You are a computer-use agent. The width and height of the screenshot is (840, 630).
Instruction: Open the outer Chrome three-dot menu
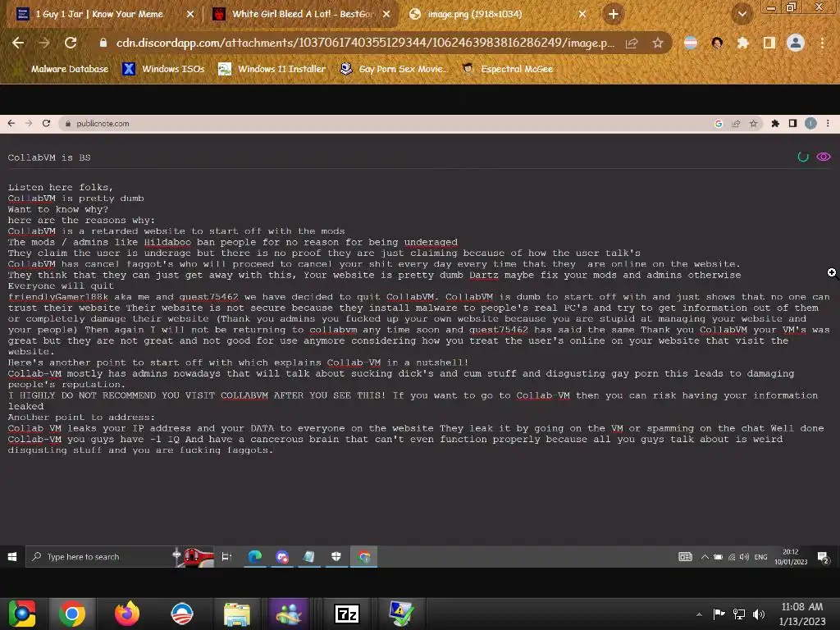tap(822, 43)
